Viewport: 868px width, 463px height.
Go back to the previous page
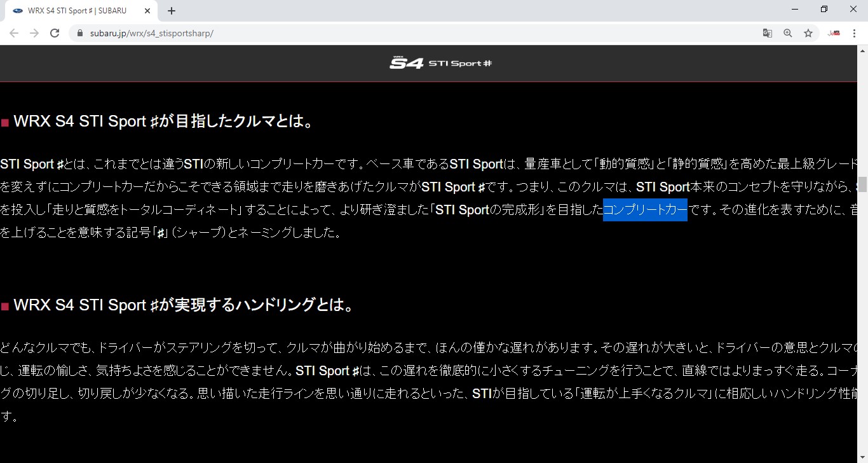click(14, 33)
